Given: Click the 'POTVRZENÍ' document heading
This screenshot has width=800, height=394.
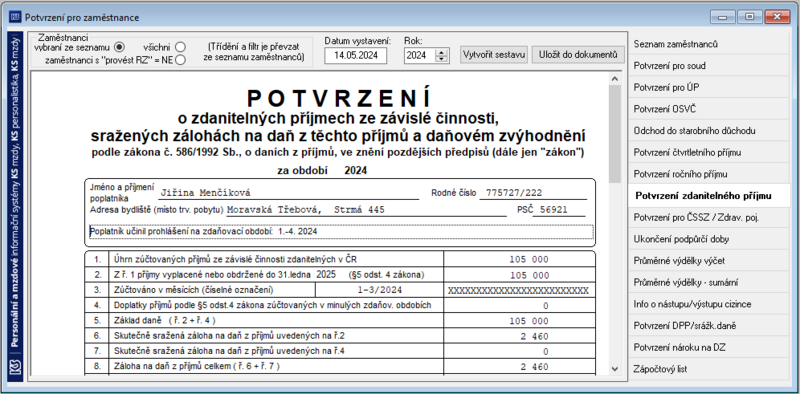Looking at the screenshot, I should pos(339,97).
